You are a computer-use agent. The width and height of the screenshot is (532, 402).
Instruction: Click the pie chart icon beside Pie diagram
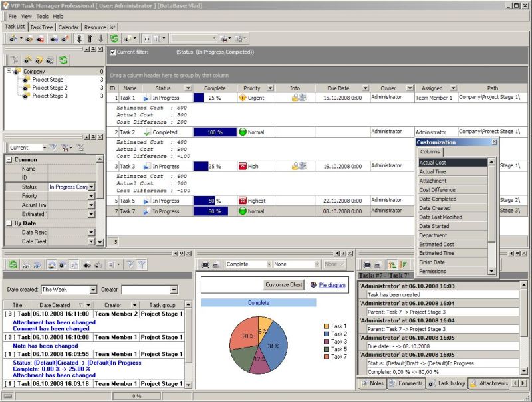[x=313, y=284]
